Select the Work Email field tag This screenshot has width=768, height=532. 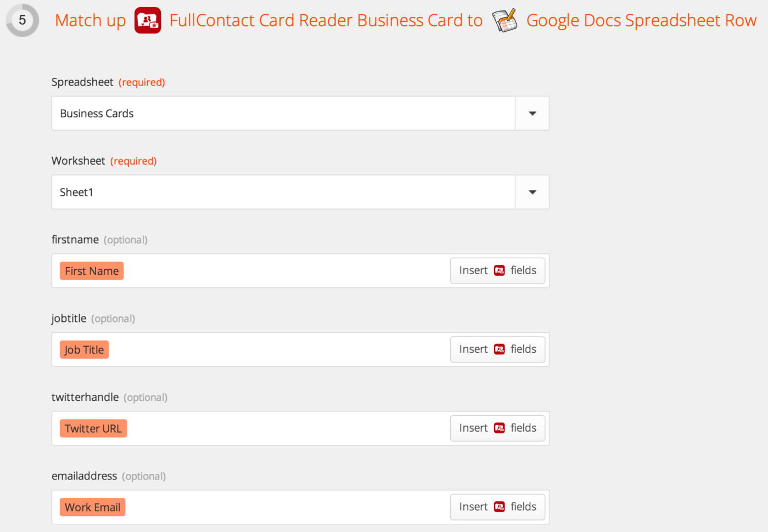(92, 507)
